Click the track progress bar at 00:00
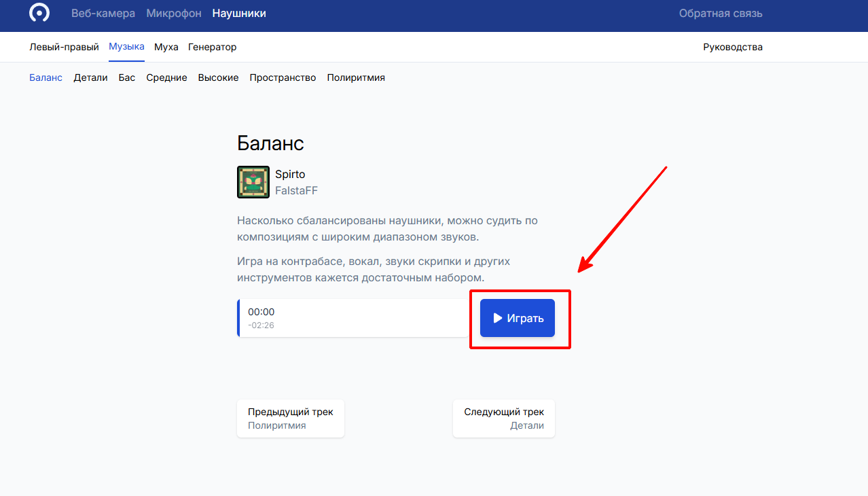The height and width of the screenshot is (496, 868). (353, 318)
